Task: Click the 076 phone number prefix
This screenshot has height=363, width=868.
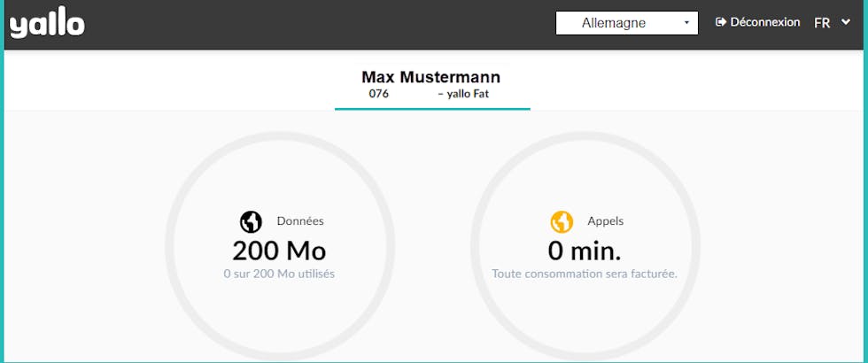Action: coord(379,93)
